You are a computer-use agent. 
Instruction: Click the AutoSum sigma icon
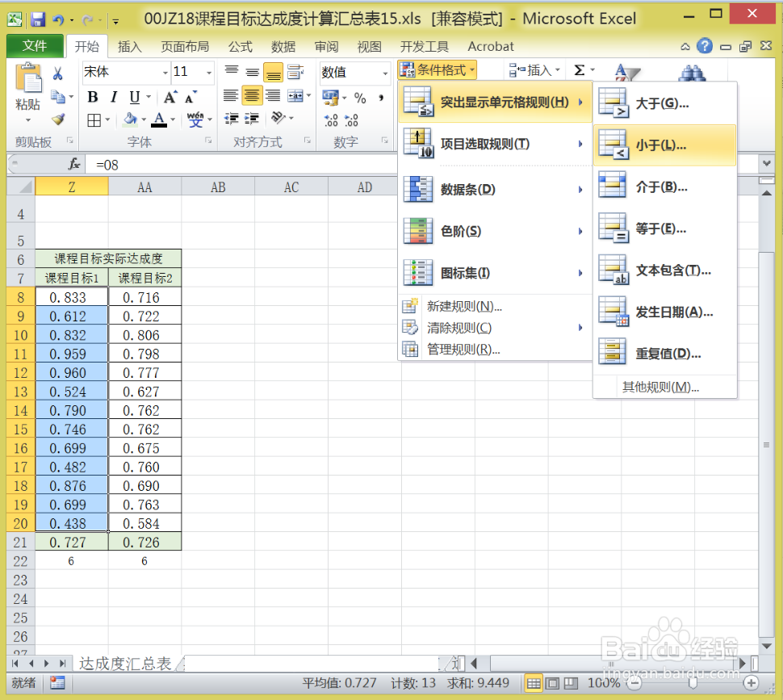(x=580, y=70)
